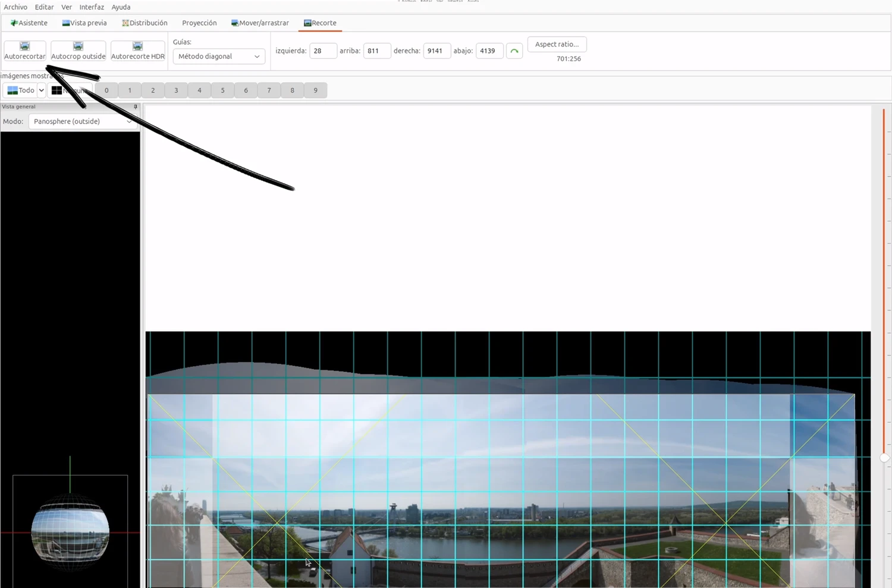Click the vertical field-of-view slider handle
The width and height of the screenshot is (892, 588).
(x=884, y=457)
